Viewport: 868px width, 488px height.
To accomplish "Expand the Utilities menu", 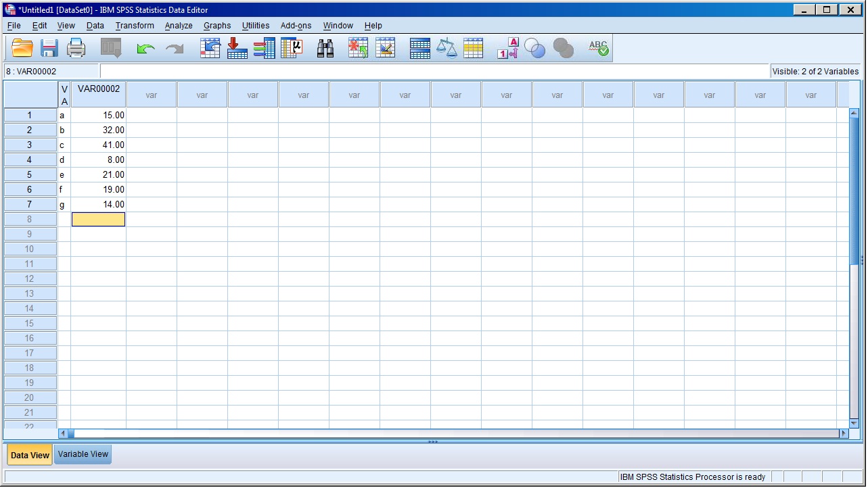I will point(256,26).
